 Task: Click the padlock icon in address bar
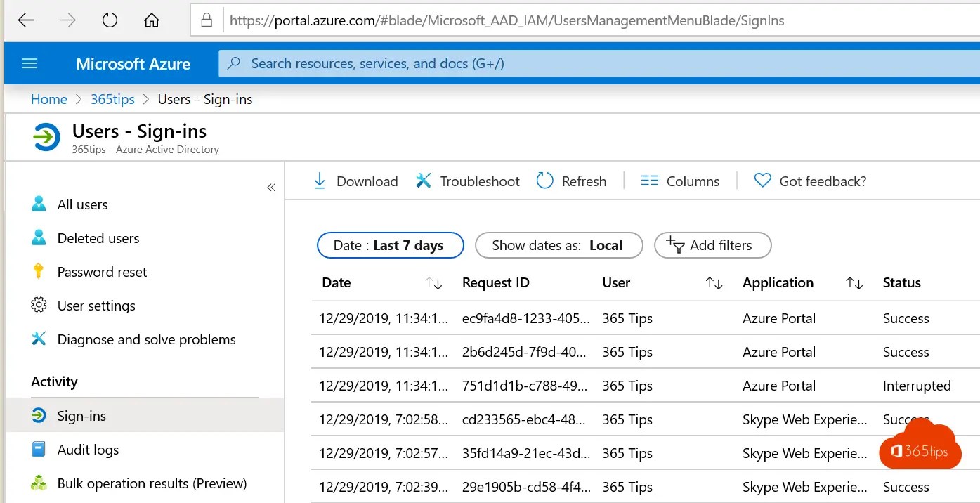pyautogui.click(x=207, y=20)
